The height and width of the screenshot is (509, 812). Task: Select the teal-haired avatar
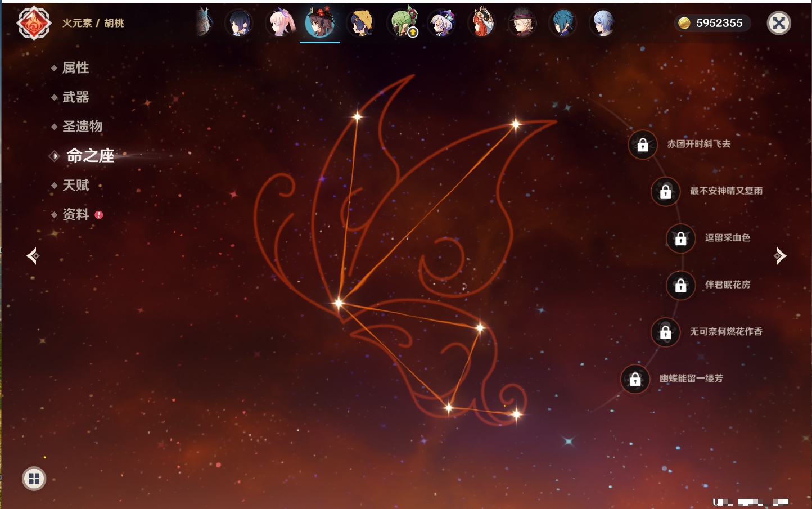[563, 23]
